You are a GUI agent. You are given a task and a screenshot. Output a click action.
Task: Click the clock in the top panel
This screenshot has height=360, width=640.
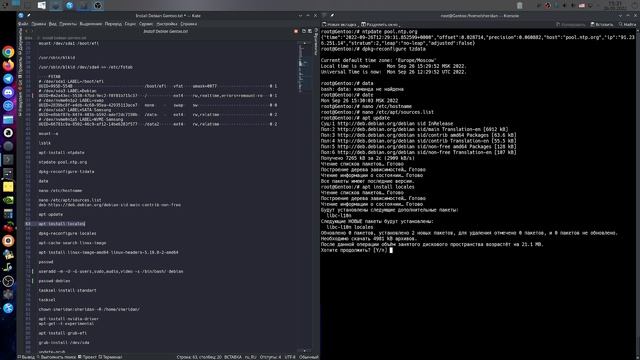pos(615,5)
